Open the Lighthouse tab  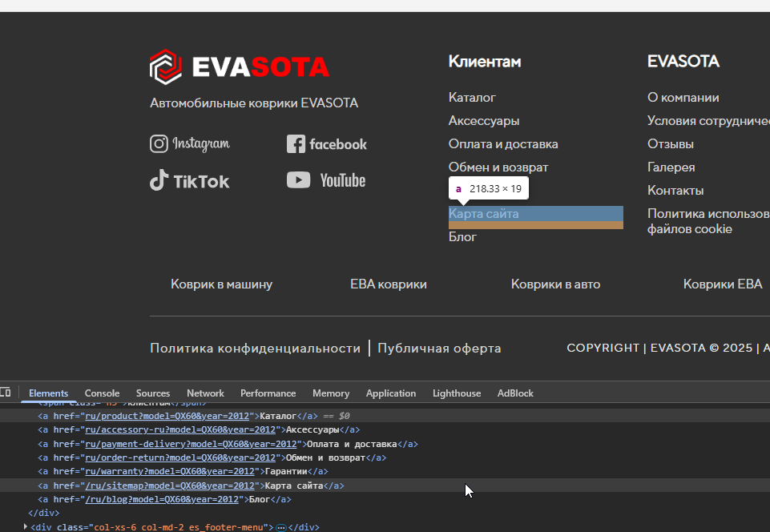pos(457,393)
